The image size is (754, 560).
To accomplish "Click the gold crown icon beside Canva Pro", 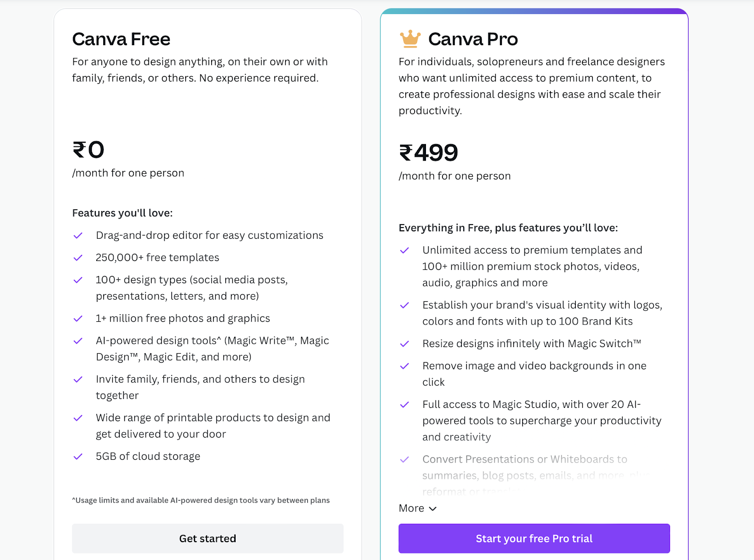I will click(410, 39).
